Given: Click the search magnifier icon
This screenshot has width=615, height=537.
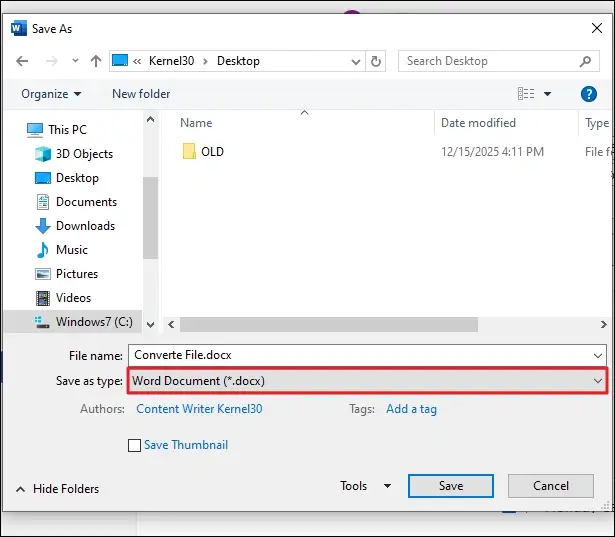Looking at the screenshot, I should point(586,61).
